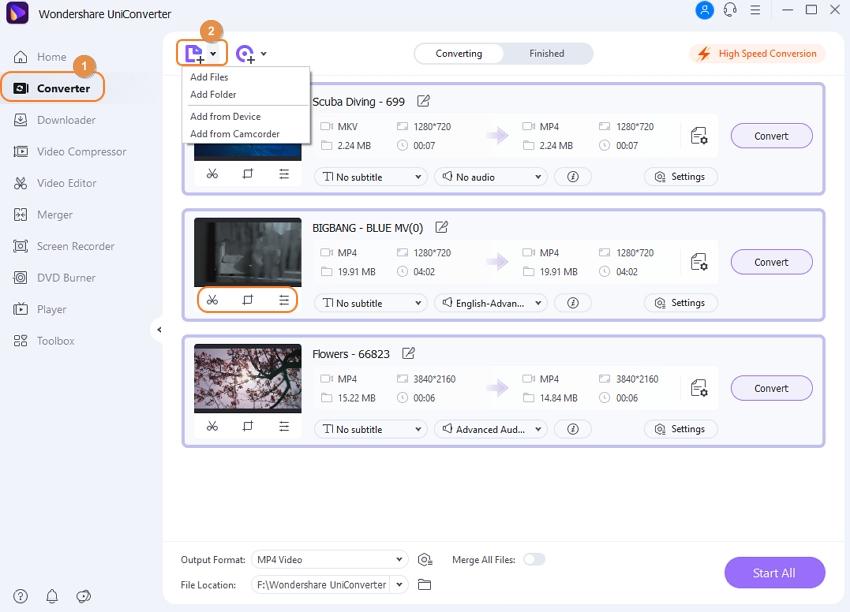
Task: Click Convert on the BIGBANG row
Action: pyautogui.click(x=771, y=261)
